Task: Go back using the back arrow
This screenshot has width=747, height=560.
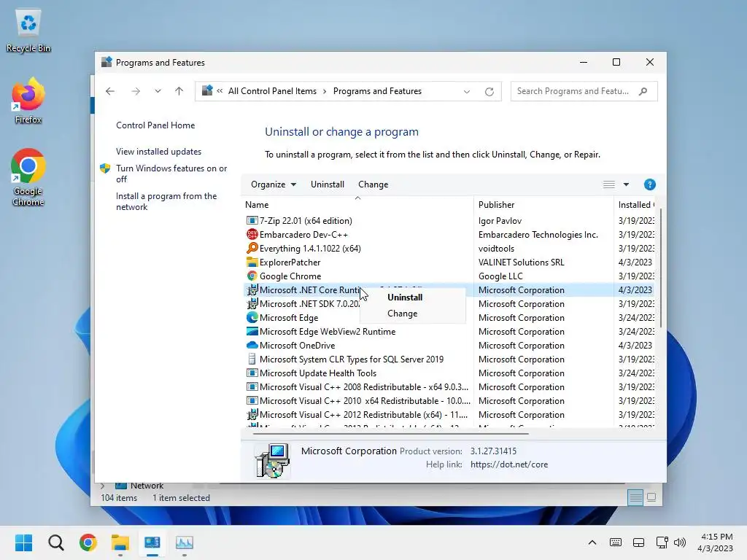Action: tap(110, 91)
